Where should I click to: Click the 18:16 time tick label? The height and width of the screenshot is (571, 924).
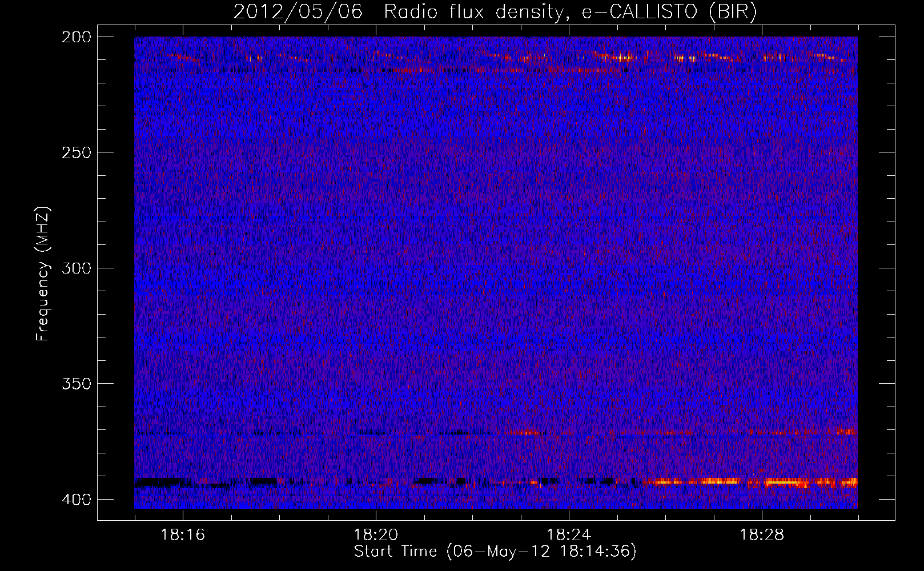[183, 535]
